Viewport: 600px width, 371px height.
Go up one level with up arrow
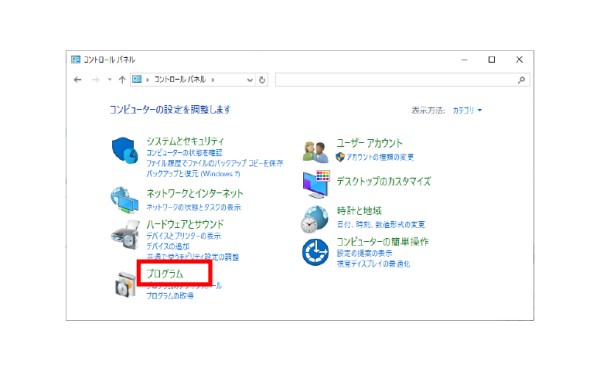pos(122,80)
